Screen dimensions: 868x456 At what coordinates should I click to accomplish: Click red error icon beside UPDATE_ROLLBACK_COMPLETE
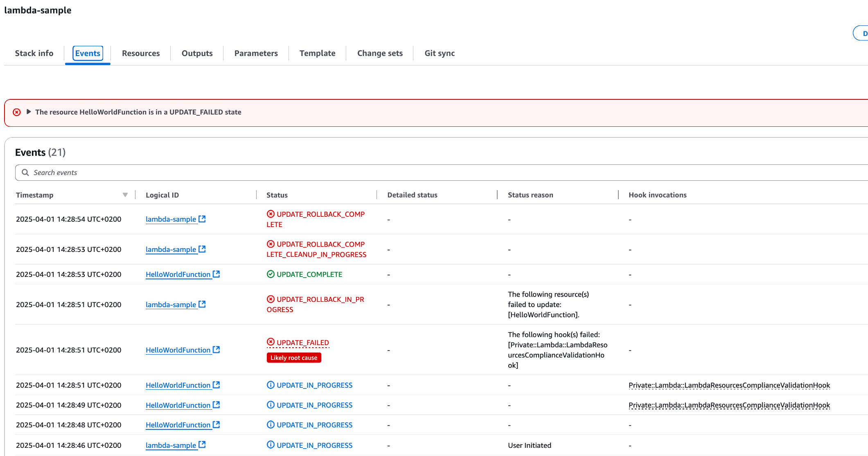[x=271, y=213]
